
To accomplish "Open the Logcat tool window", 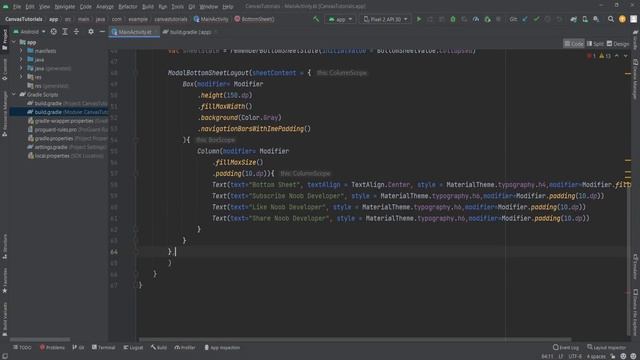I will point(133,348).
